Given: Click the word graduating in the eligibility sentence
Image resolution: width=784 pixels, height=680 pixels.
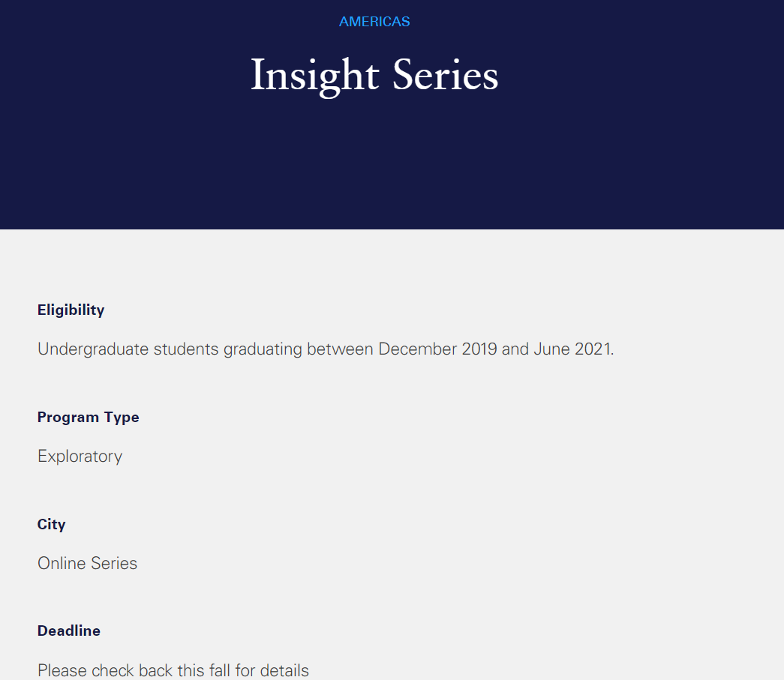Looking at the screenshot, I should 263,349.
